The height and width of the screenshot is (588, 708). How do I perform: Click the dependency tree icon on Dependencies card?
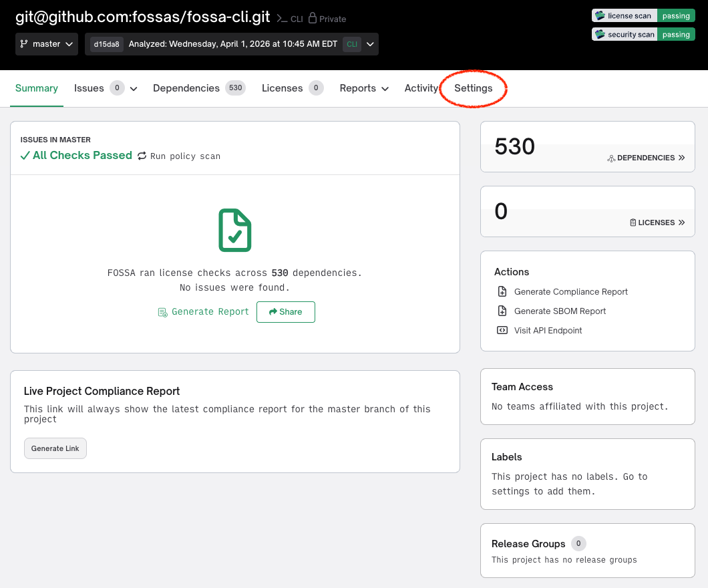click(611, 158)
